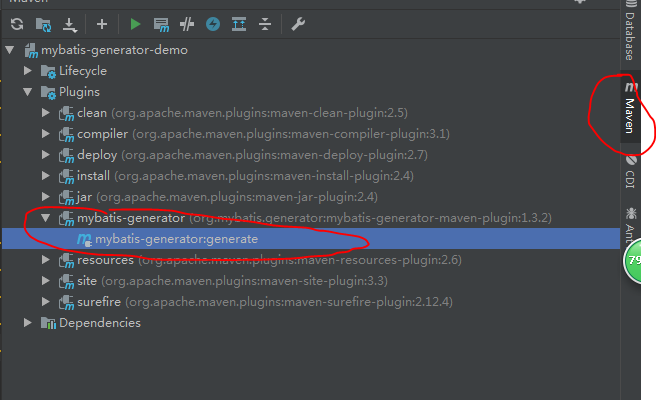Collapse all tree nodes icon
This screenshot has width=656, height=400.
[265, 24]
